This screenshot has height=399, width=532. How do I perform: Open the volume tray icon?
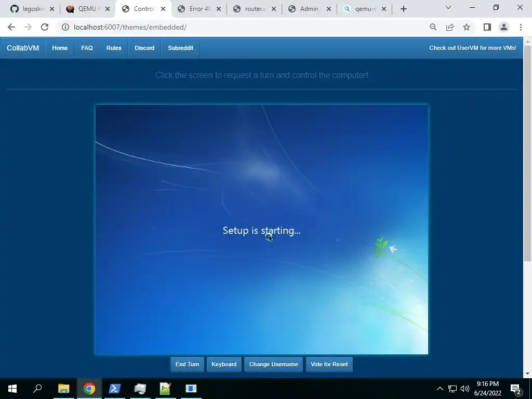pyautogui.click(x=465, y=389)
